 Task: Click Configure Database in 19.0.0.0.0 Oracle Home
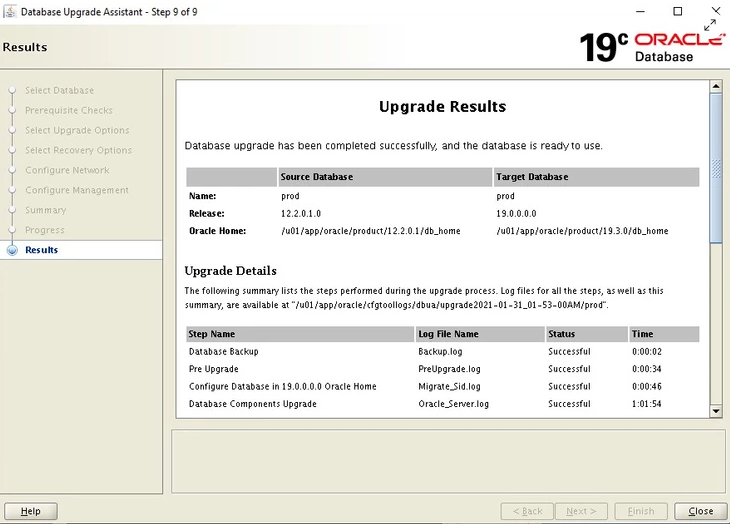pyautogui.click(x=283, y=386)
